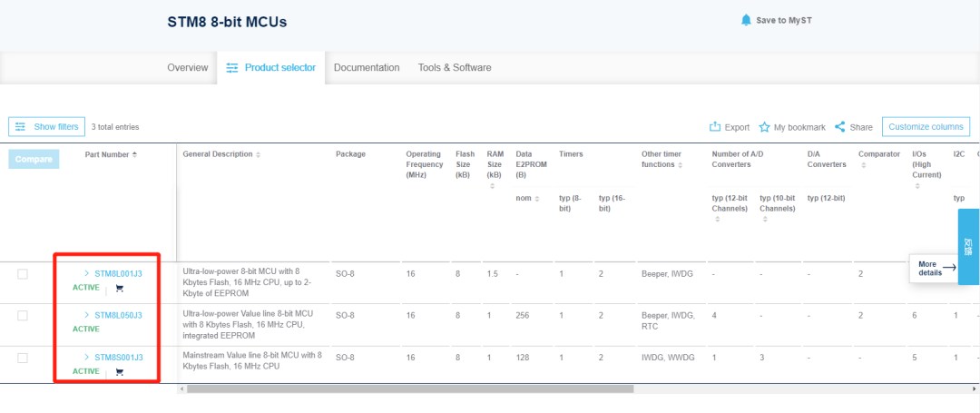The width and height of the screenshot is (980, 413).
Task: Switch to the Documentation tab
Action: [x=367, y=67]
